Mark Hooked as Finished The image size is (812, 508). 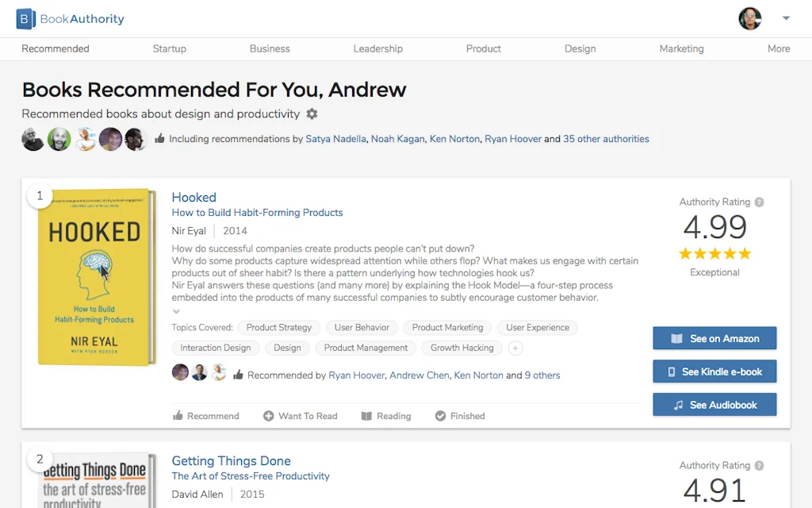coord(460,416)
